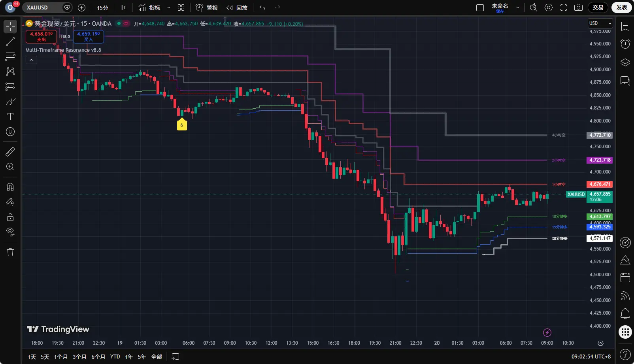
Task: Select the 3个月 date range
Action: pyautogui.click(x=79, y=357)
